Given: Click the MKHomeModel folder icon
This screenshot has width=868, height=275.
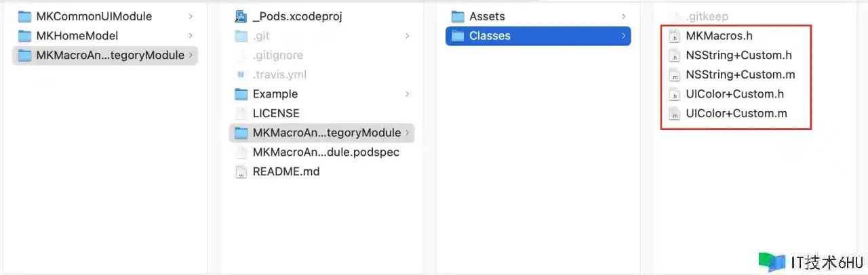Looking at the screenshot, I should pyautogui.click(x=25, y=36).
